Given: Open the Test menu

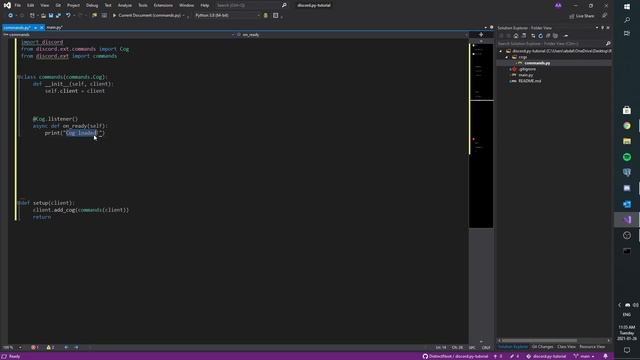Looking at the screenshot, I should (x=108, y=5).
